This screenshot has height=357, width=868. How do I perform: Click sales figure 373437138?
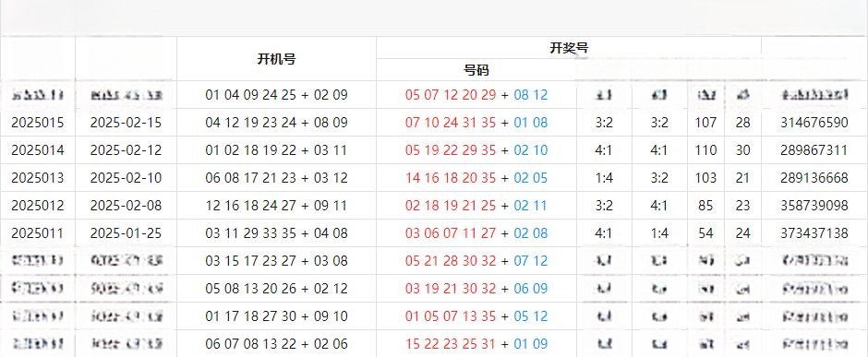click(814, 233)
